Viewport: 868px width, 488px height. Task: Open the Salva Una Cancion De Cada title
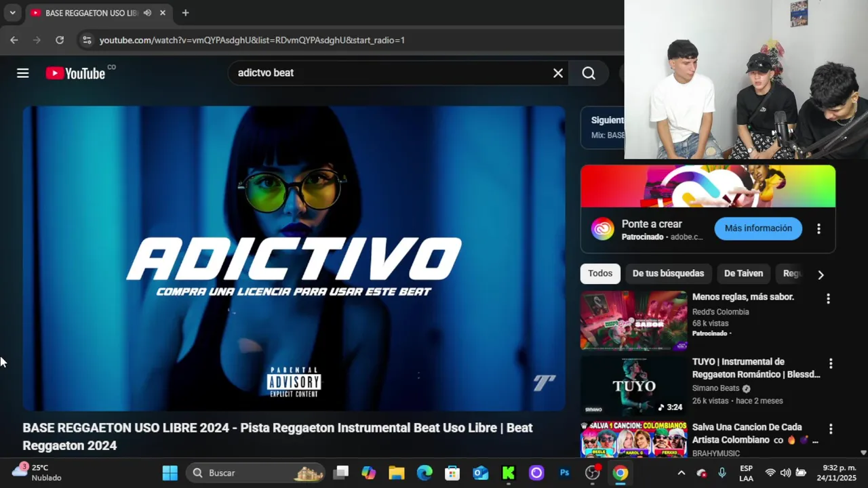coord(755,434)
